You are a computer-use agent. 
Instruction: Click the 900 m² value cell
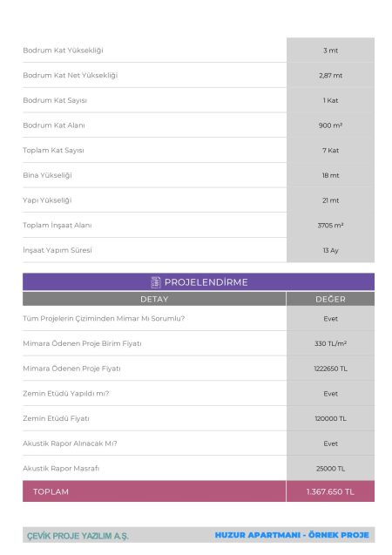tap(330, 125)
